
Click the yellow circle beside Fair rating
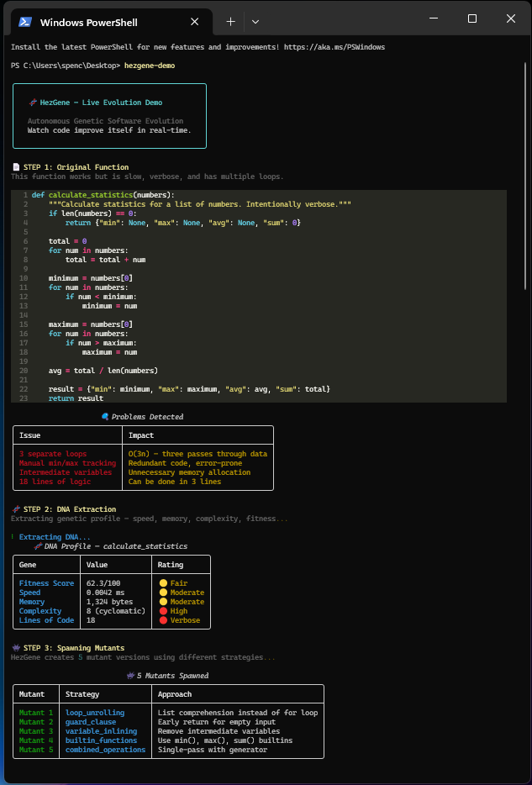click(x=163, y=583)
